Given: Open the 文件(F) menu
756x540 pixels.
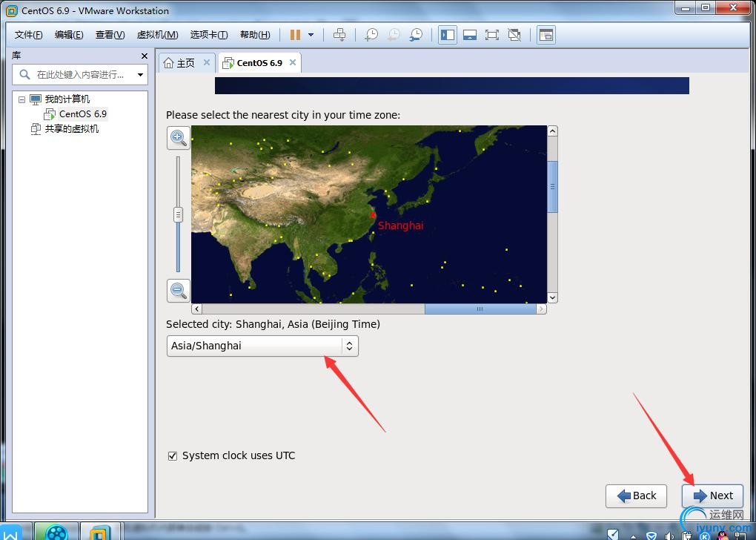Looking at the screenshot, I should [x=28, y=35].
